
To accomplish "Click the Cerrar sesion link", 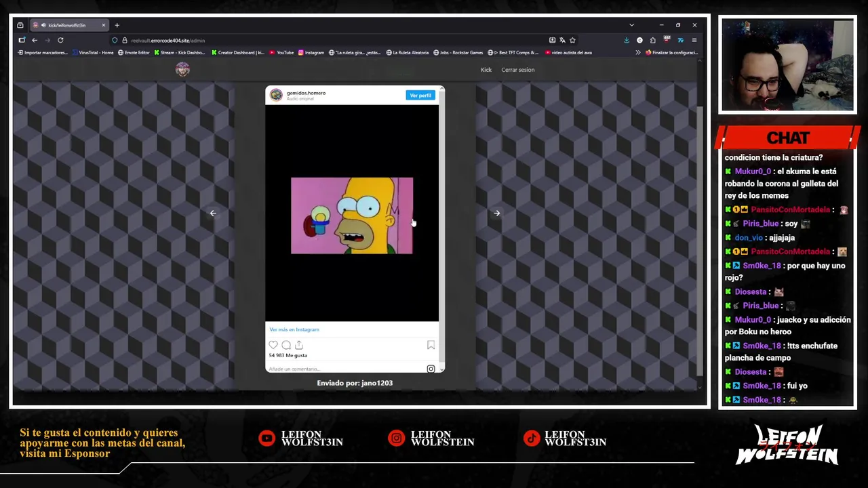I will pyautogui.click(x=518, y=70).
